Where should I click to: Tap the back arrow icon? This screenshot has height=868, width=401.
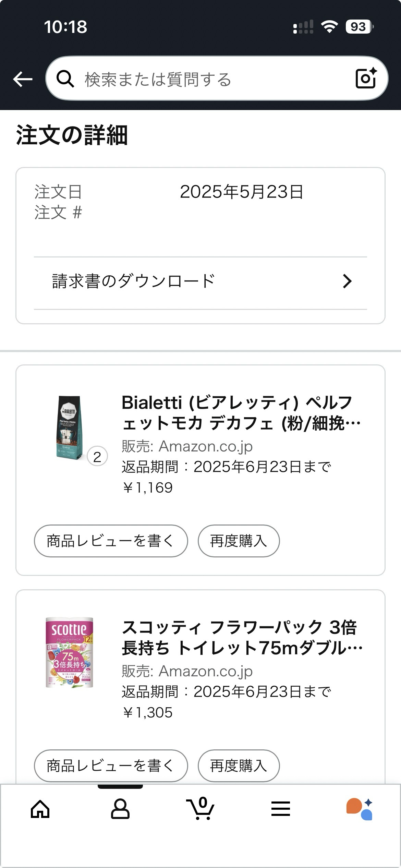[23, 79]
